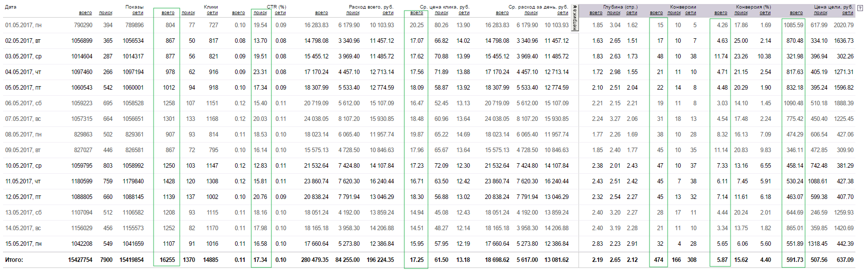Screen dimensions: 868x272
Task: Click the Дата column heading
Action: click(x=11, y=7)
